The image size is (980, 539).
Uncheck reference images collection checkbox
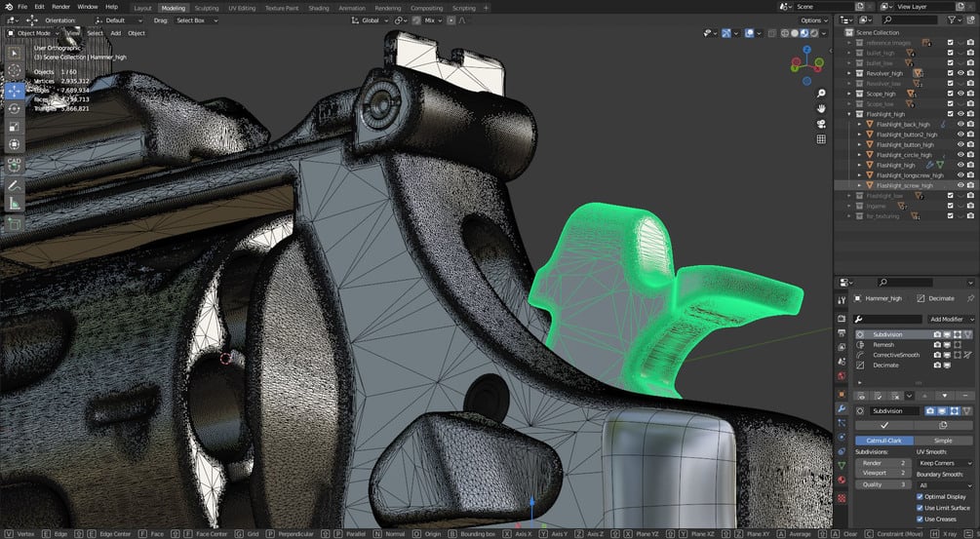coord(950,43)
